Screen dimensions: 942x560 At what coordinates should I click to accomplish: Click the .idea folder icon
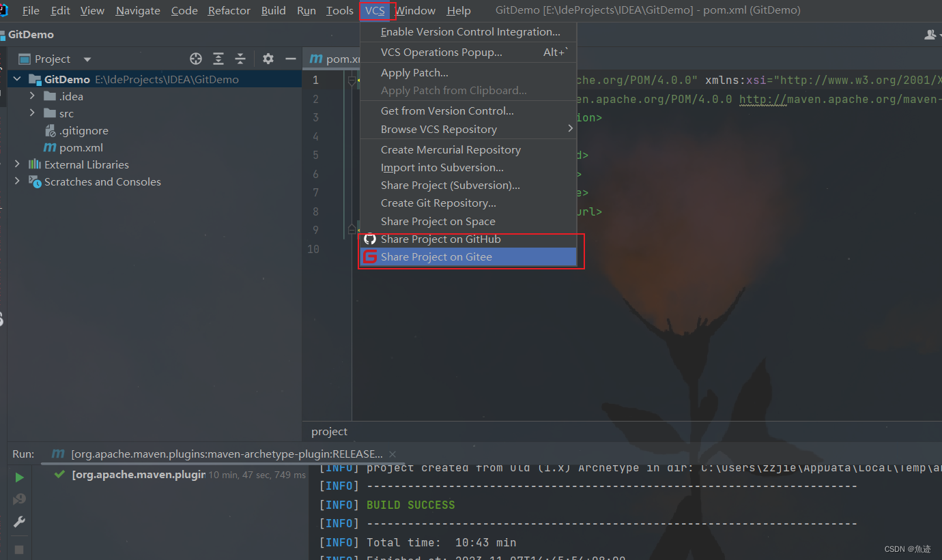tap(50, 96)
